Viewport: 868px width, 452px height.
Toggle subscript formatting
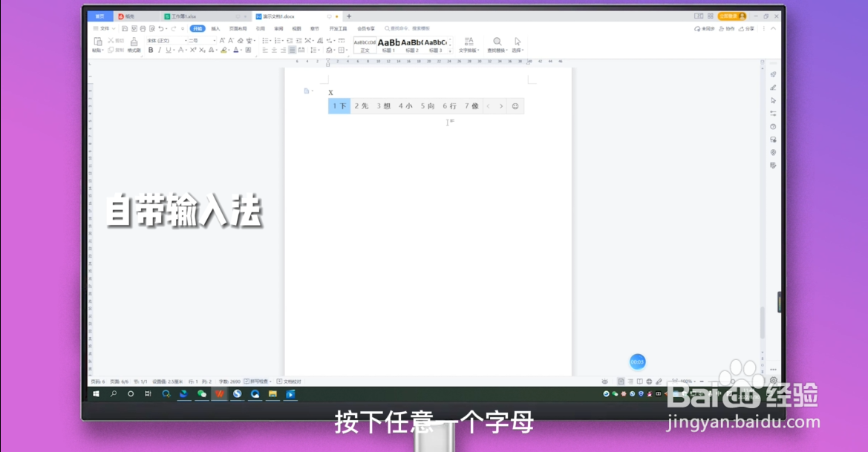pyautogui.click(x=202, y=50)
